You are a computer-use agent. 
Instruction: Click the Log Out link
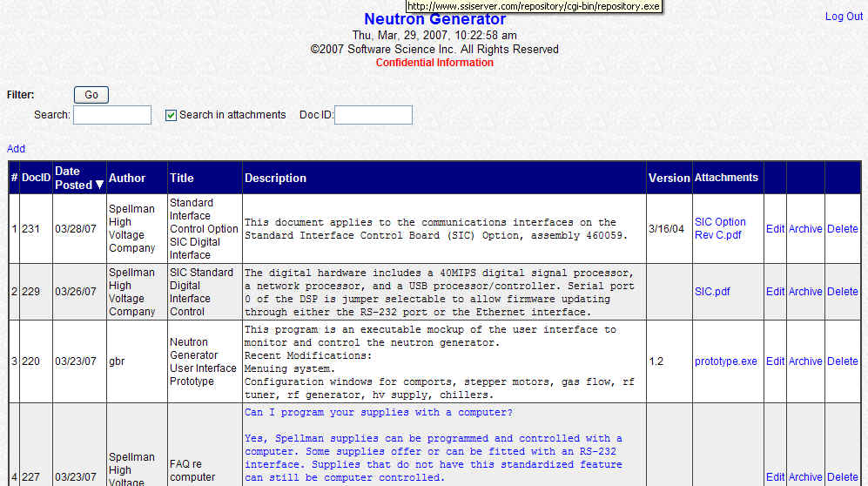[x=844, y=16]
